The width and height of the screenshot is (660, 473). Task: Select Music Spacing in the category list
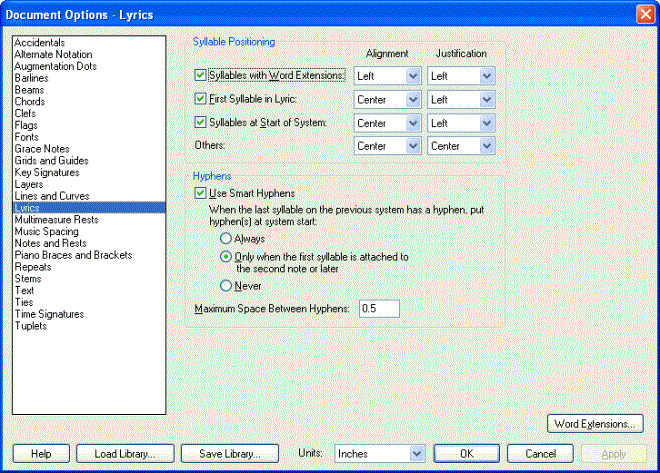(47, 231)
